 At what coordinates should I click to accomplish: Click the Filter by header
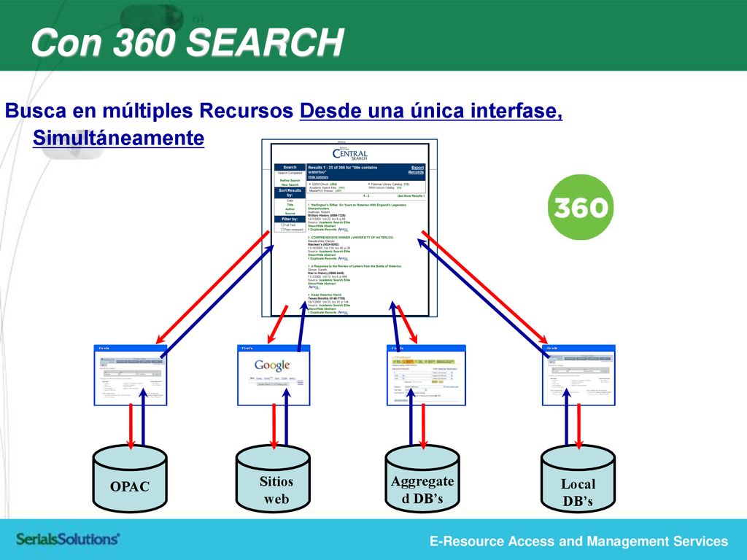[x=290, y=219]
